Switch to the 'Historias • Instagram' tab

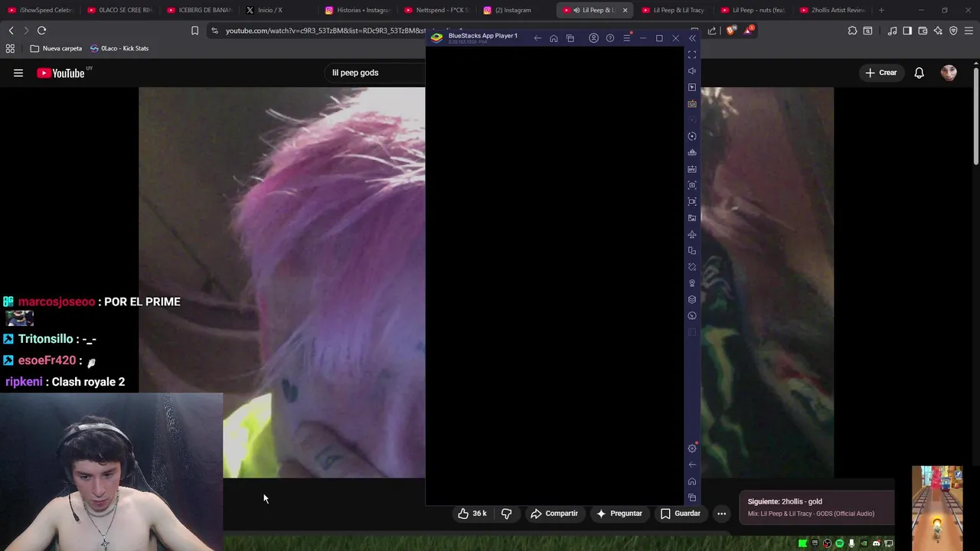coord(358,10)
